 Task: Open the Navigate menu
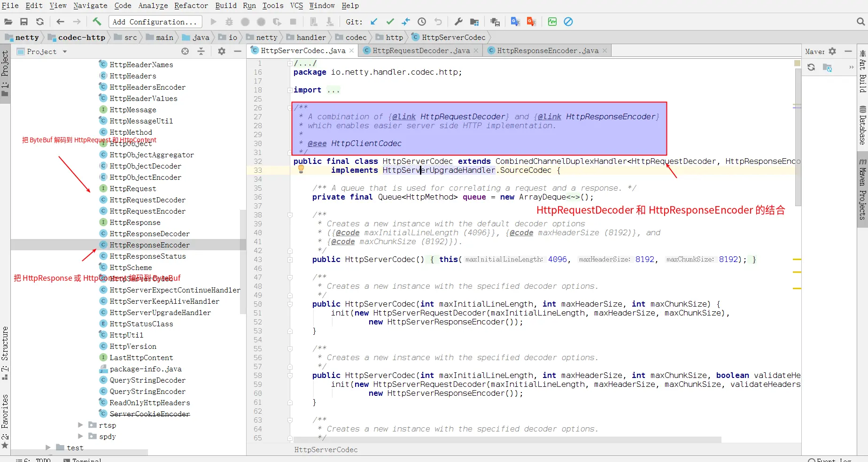90,6
